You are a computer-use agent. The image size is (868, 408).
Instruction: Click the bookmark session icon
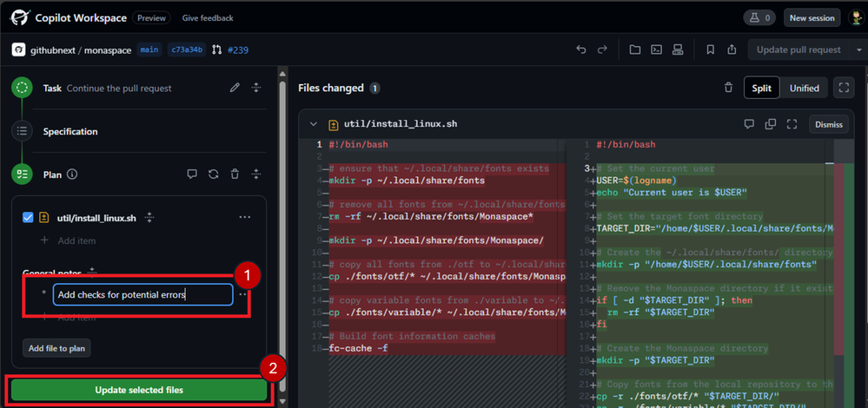(x=710, y=49)
